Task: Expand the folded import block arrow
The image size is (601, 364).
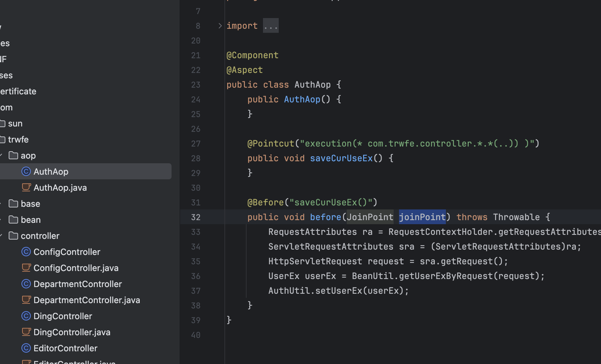Action: [x=220, y=26]
